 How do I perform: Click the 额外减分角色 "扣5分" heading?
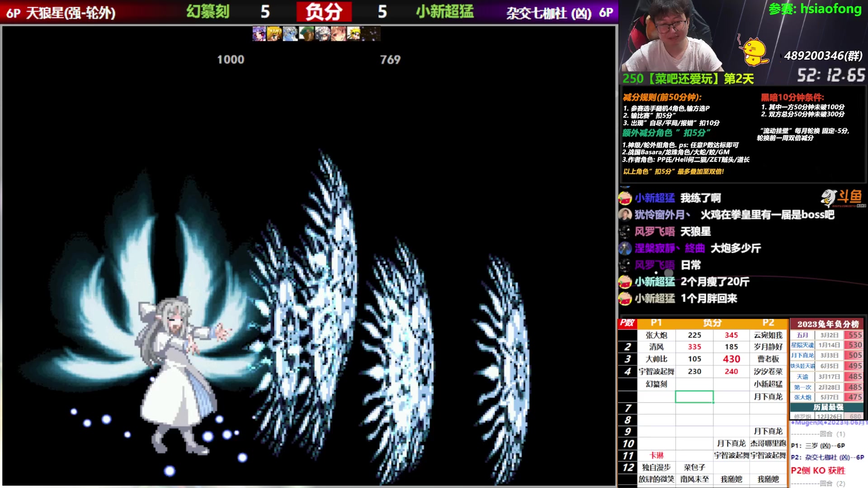click(666, 133)
